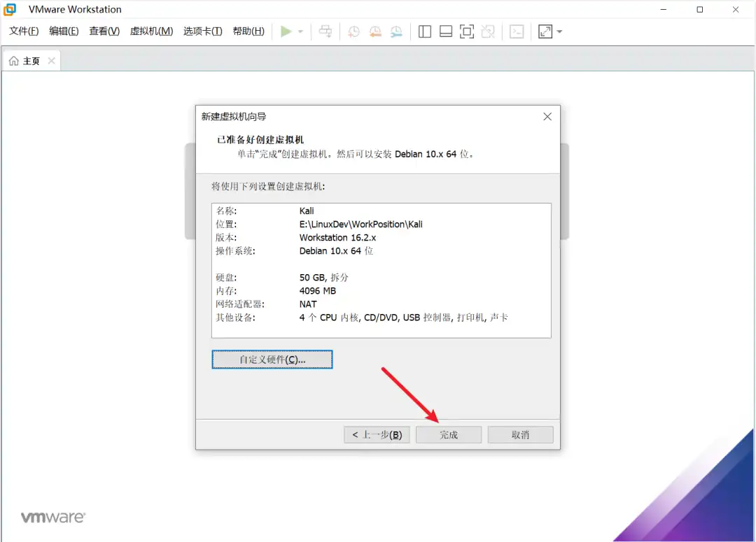Click the unity mode toolbar icon

click(x=488, y=31)
